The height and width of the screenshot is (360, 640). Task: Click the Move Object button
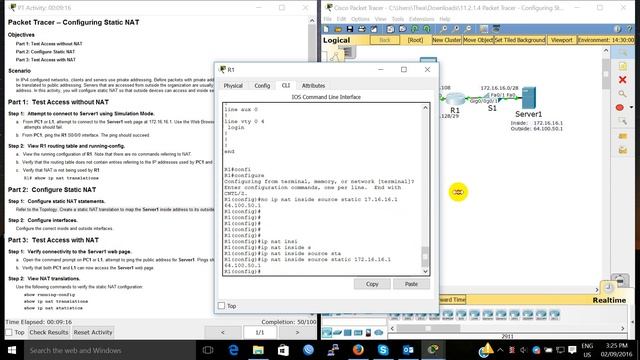pyautogui.click(x=478, y=40)
